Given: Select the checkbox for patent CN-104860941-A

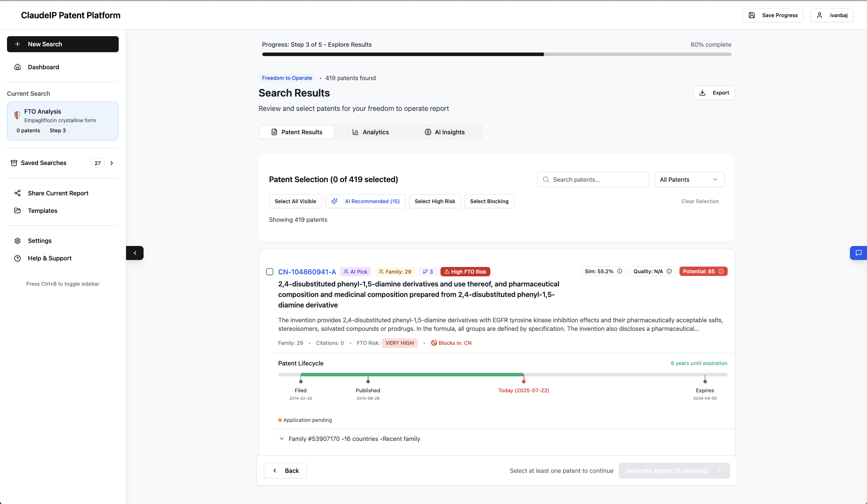Looking at the screenshot, I should [270, 271].
